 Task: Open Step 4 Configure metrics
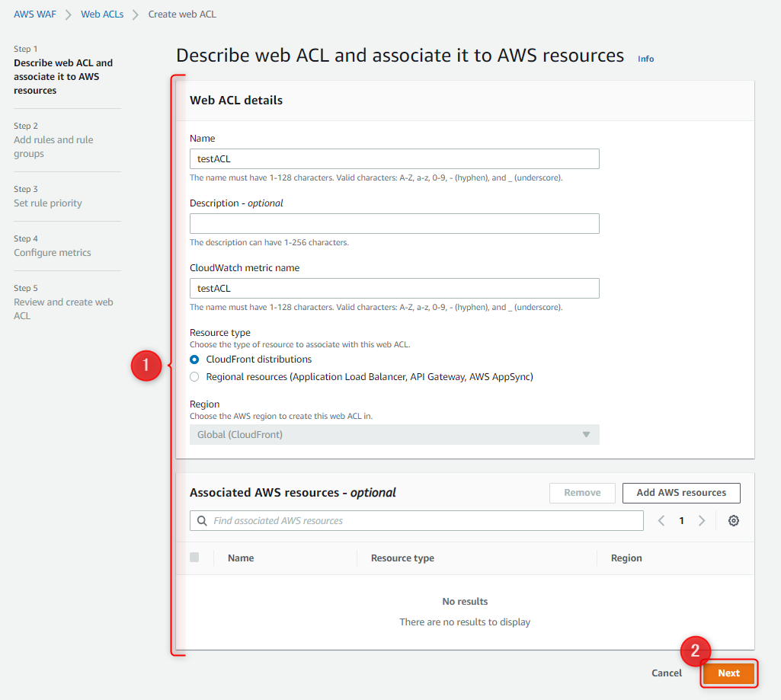52,253
